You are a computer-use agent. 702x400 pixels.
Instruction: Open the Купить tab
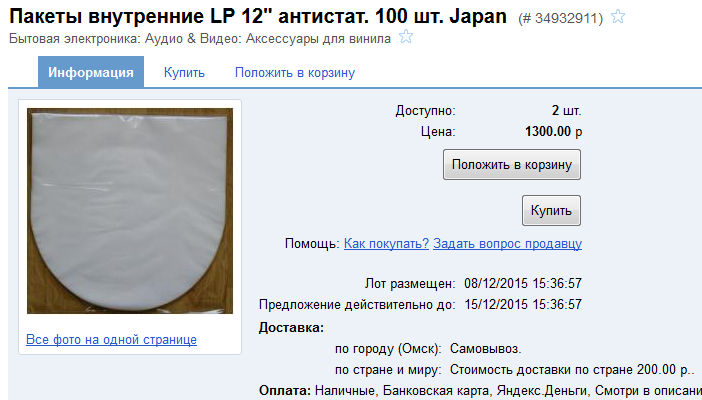[x=184, y=73]
